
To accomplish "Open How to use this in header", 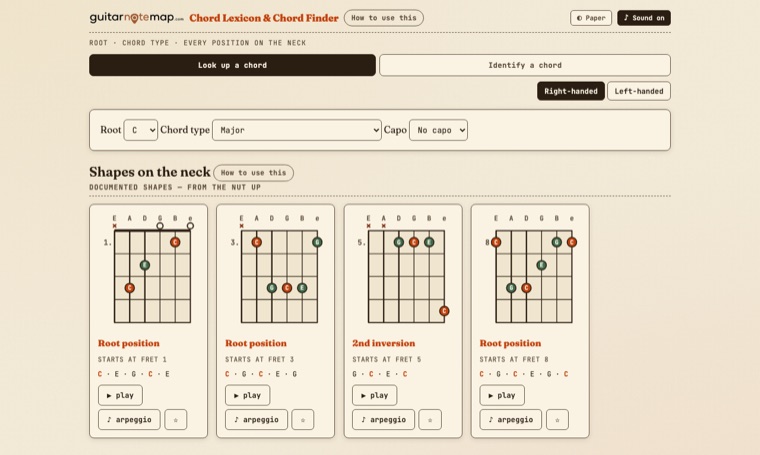I will 384,18.
